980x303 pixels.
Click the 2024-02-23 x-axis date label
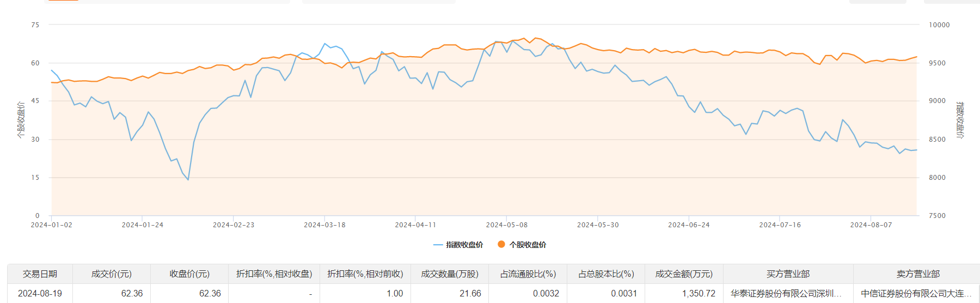tap(234, 225)
